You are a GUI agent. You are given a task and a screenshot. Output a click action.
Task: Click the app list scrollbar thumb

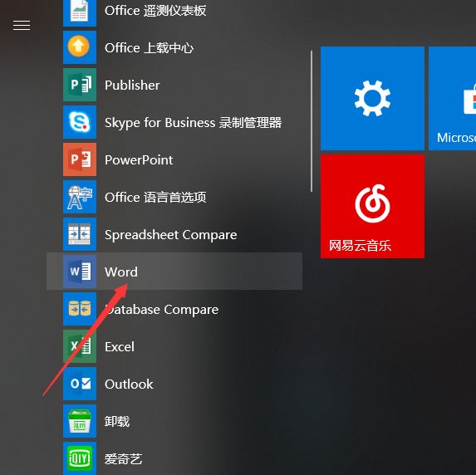312,121
